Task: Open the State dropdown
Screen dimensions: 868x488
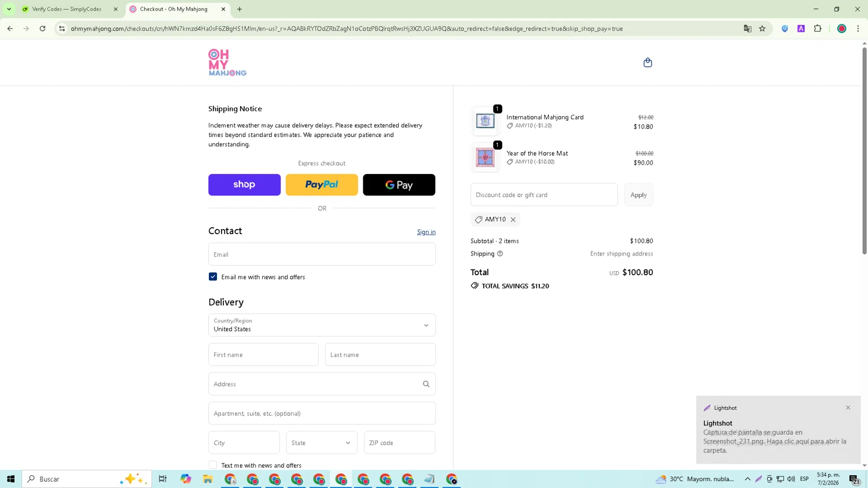Action: point(322,443)
